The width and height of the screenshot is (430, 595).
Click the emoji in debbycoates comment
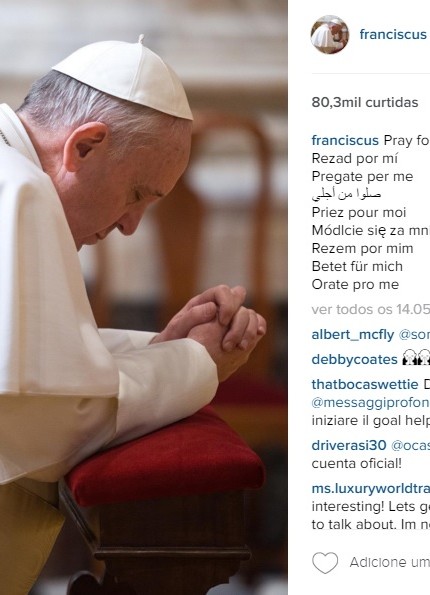click(x=416, y=359)
